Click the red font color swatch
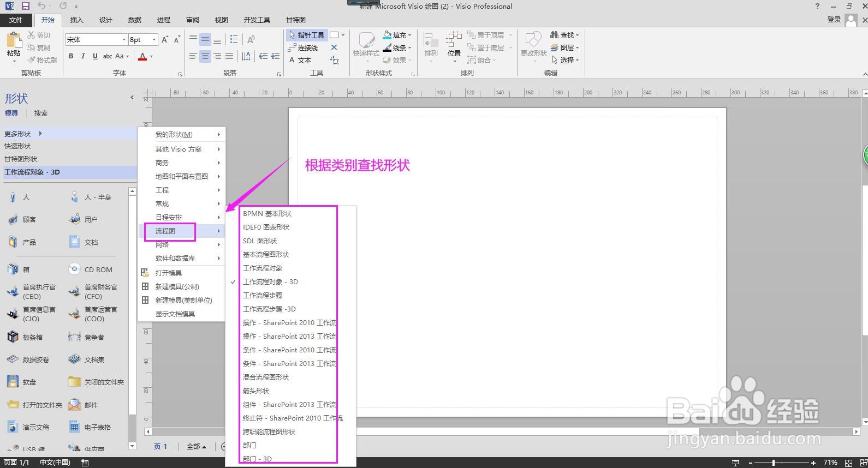Viewport: 868px width, 468px height. 142,56
